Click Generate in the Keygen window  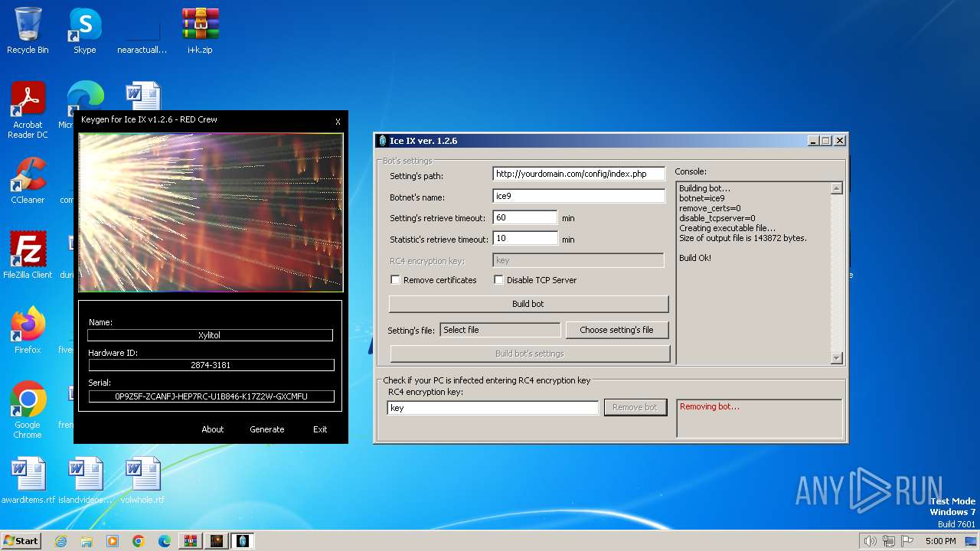click(x=267, y=429)
